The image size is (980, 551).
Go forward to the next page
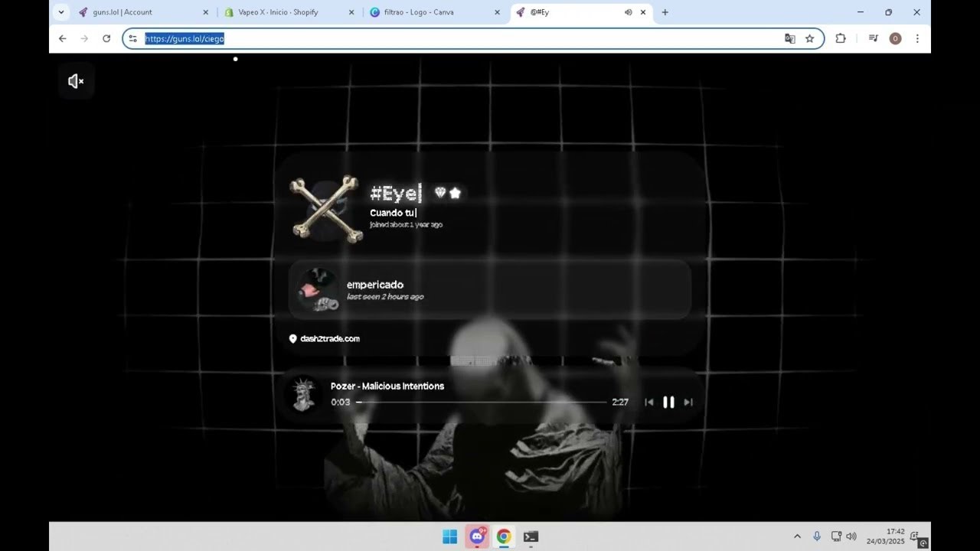pos(84,38)
